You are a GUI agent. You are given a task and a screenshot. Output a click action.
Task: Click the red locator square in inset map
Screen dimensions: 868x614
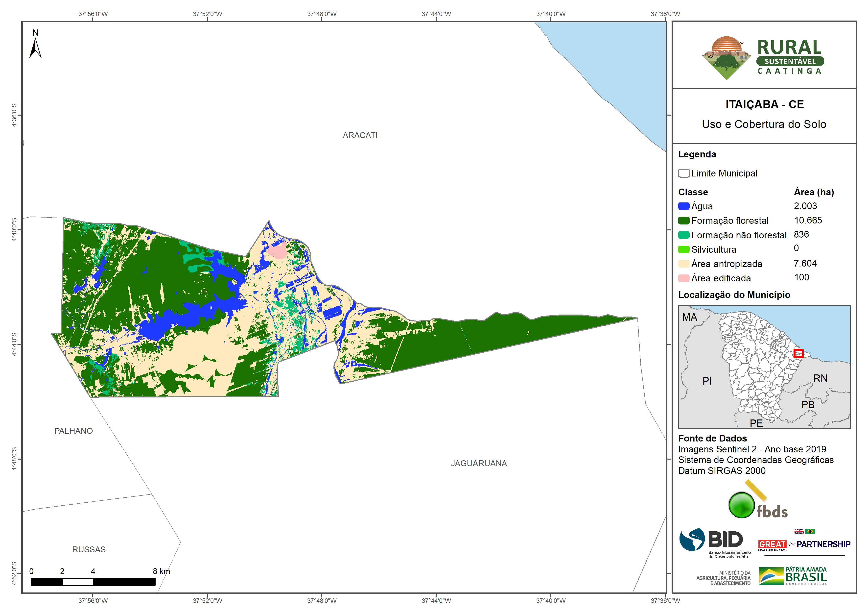[x=798, y=353]
